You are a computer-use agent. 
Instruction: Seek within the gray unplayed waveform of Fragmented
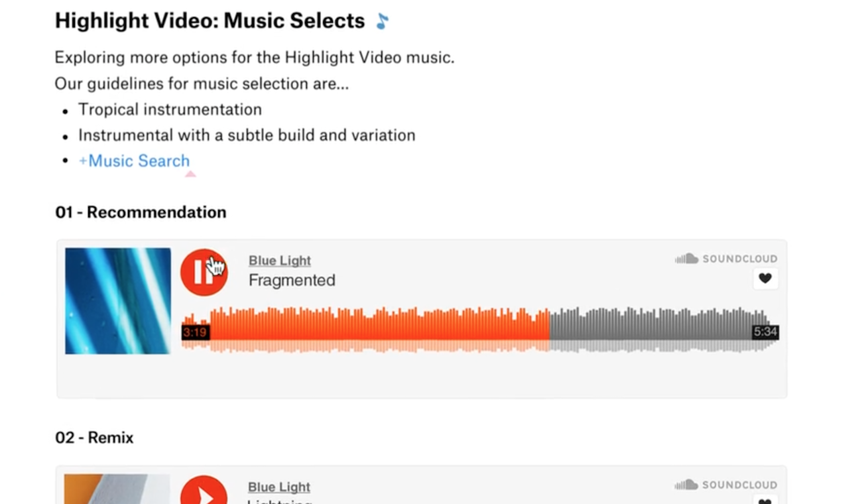coord(650,325)
